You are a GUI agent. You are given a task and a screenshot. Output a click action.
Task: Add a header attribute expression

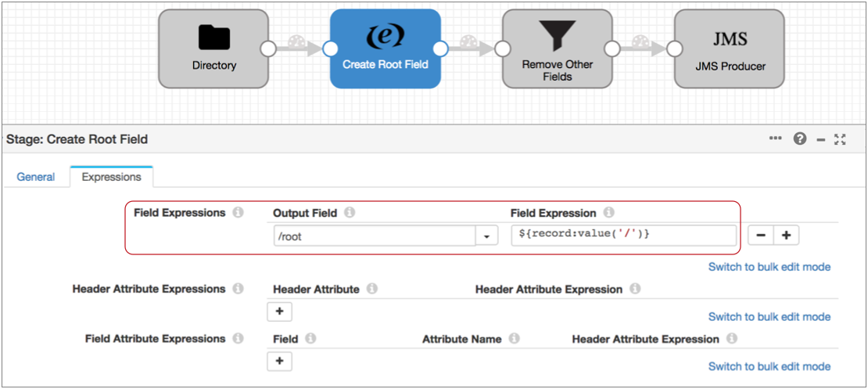click(279, 312)
